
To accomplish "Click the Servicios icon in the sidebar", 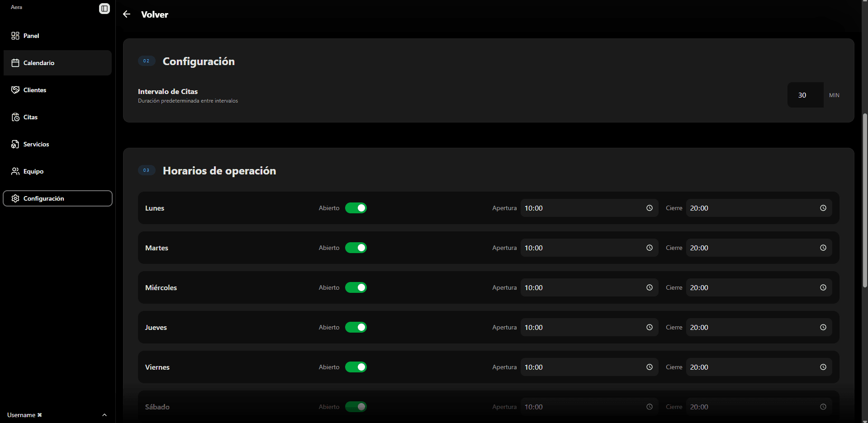I will 15,144.
